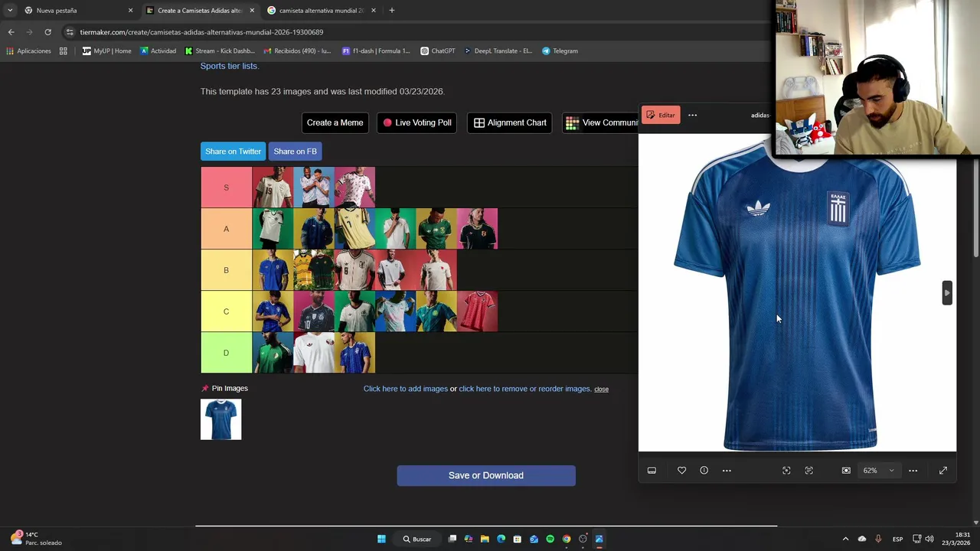Switch to Nueva pestaña tab

(77, 11)
